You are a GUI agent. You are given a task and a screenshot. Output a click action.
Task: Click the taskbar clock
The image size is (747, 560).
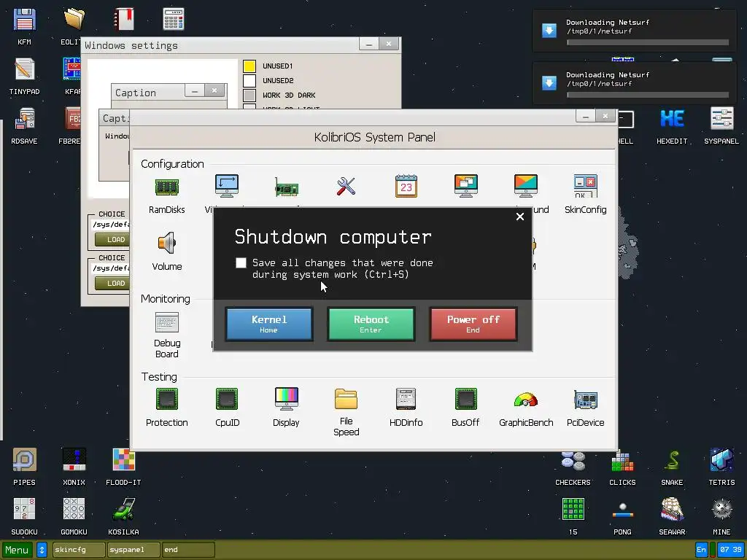tap(731, 550)
